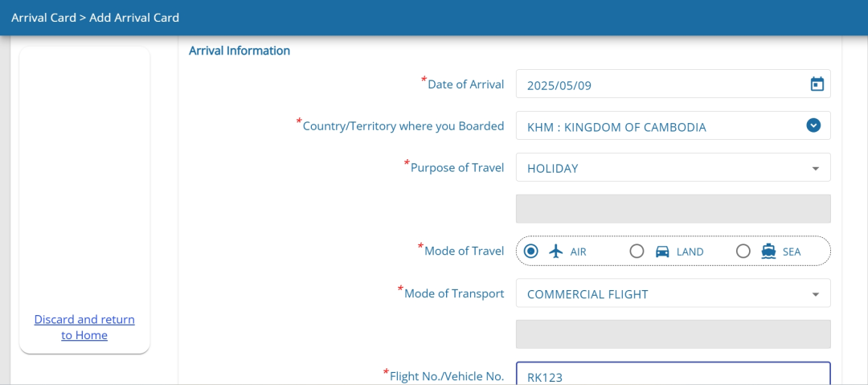Click the ship icon for SEA travel
Image resolution: width=868 pixels, height=385 pixels.
click(x=768, y=252)
